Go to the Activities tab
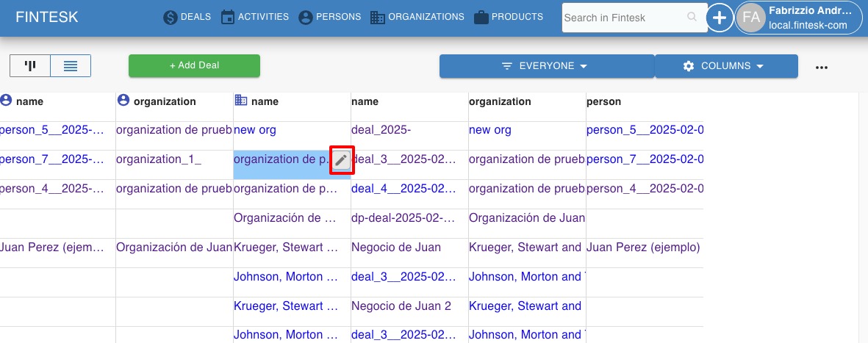 click(x=254, y=17)
